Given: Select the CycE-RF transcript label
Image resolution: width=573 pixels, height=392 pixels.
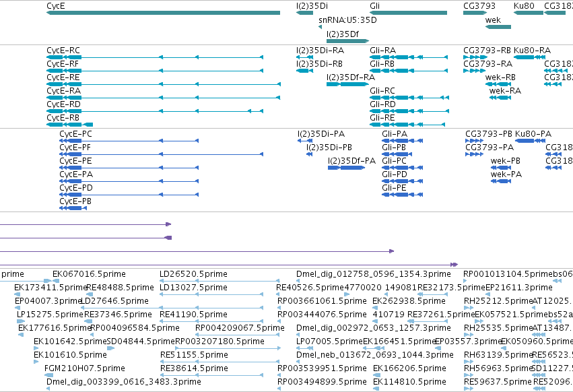Looking at the screenshot, I should 63,64.
